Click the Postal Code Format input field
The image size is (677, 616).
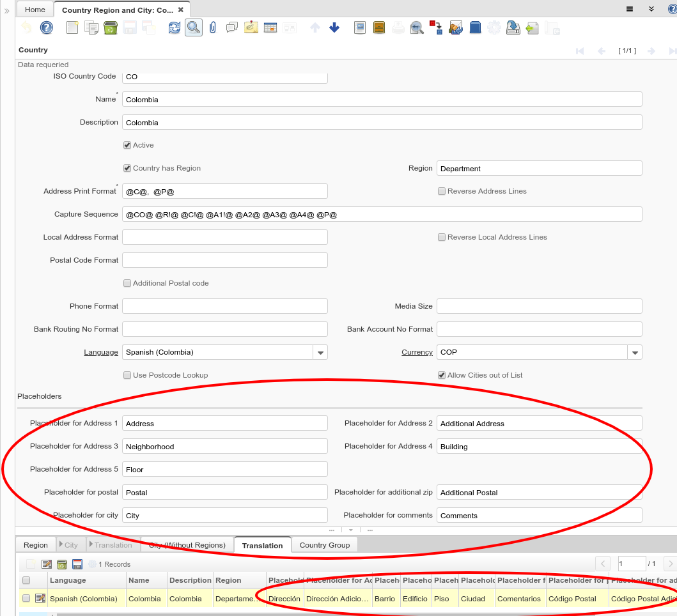224,260
